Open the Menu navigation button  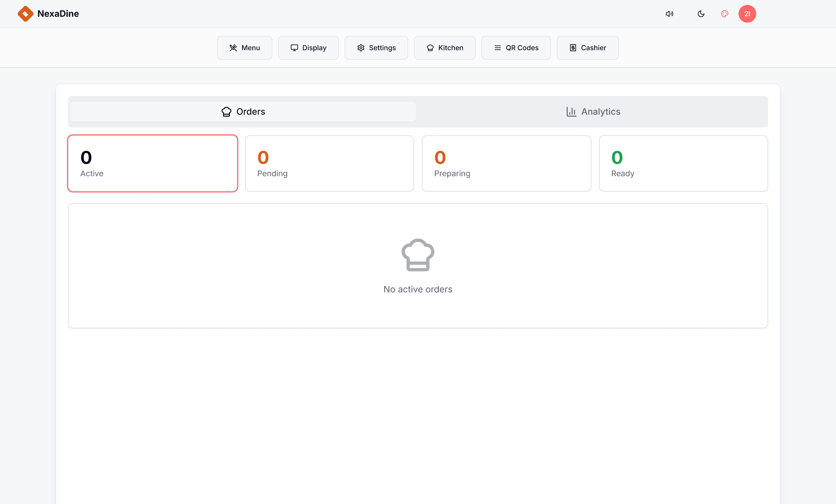(x=245, y=48)
